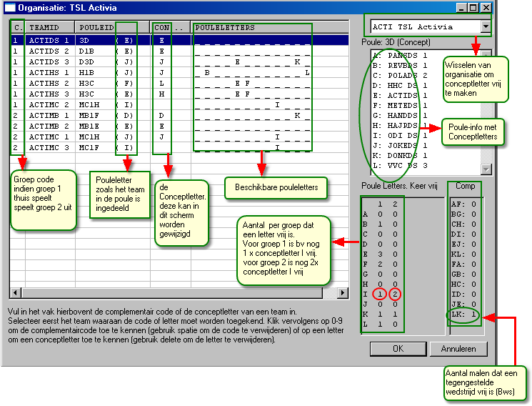Click the LK: 1 entry in Comp list
Viewport: 532px width, 406px height.
[x=463, y=315]
